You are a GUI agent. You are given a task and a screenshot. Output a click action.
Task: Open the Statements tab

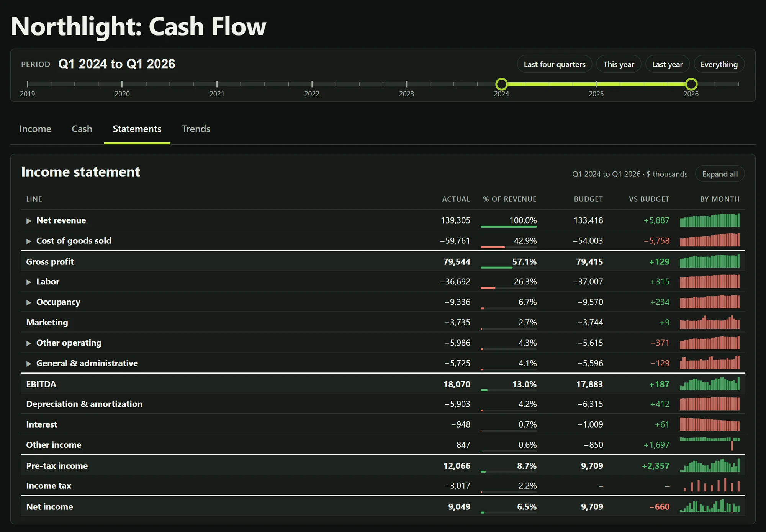[137, 129]
